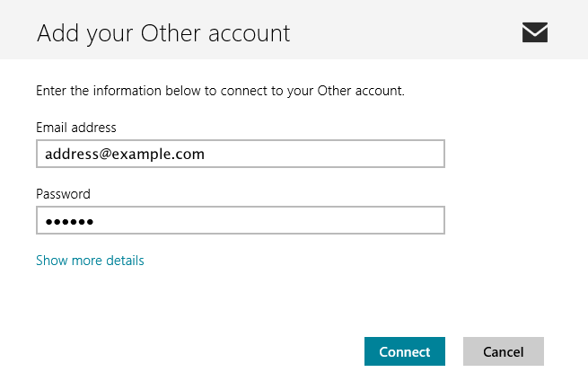588x381 pixels.
Task: Open the Show more details link
Action: point(90,261)
